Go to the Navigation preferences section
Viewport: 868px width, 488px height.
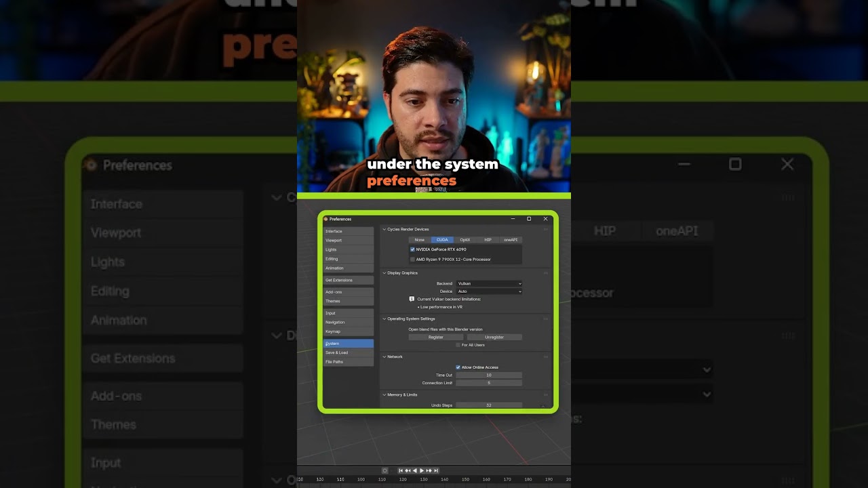(349, 322)
